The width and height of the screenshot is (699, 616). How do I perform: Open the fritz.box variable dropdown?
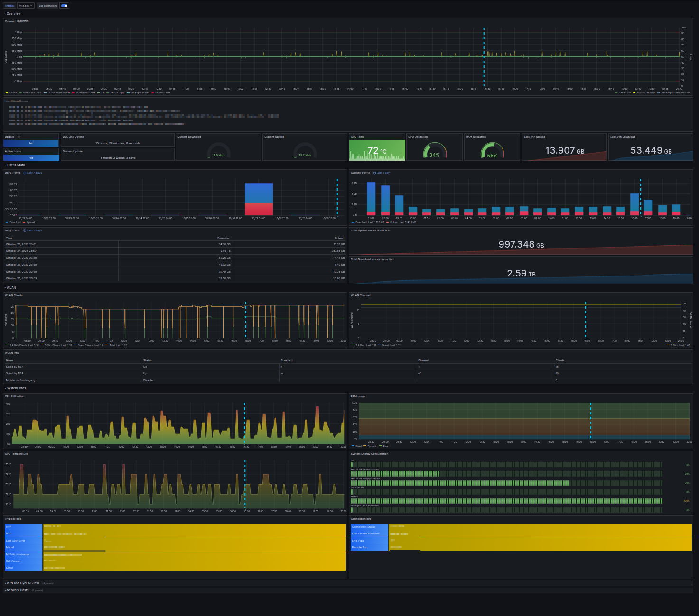pos(26,6)
